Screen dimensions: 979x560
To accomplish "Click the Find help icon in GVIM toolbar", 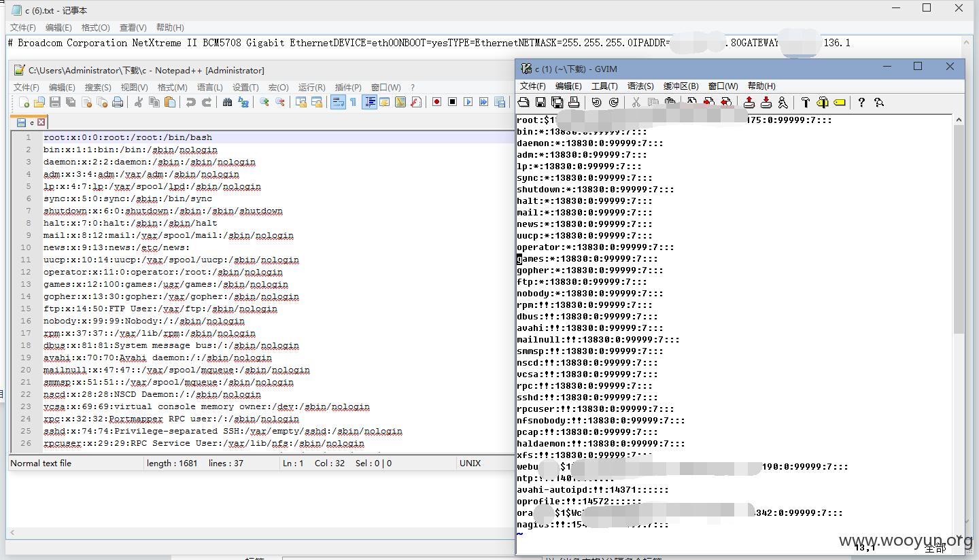I will [879, 103].
